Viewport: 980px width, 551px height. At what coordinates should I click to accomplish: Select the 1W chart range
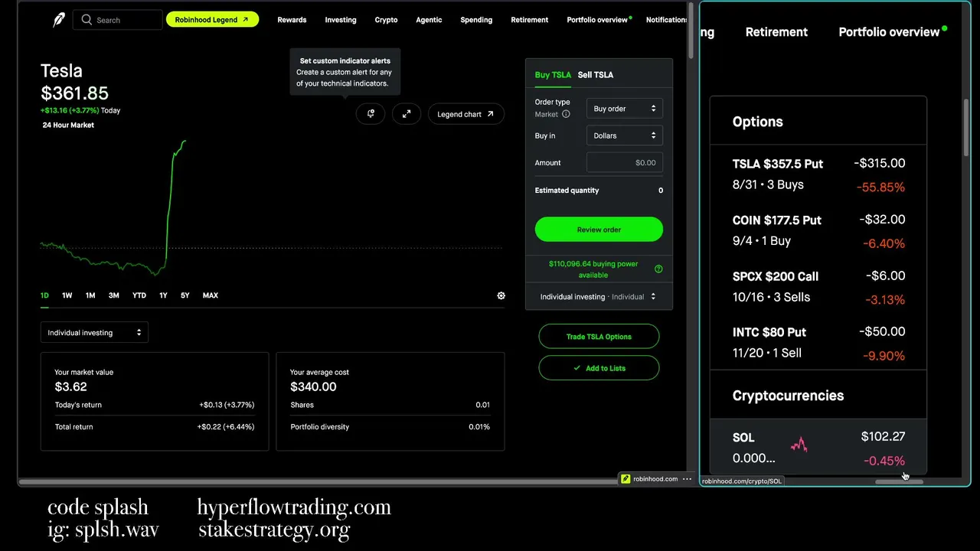click(67, 295)
